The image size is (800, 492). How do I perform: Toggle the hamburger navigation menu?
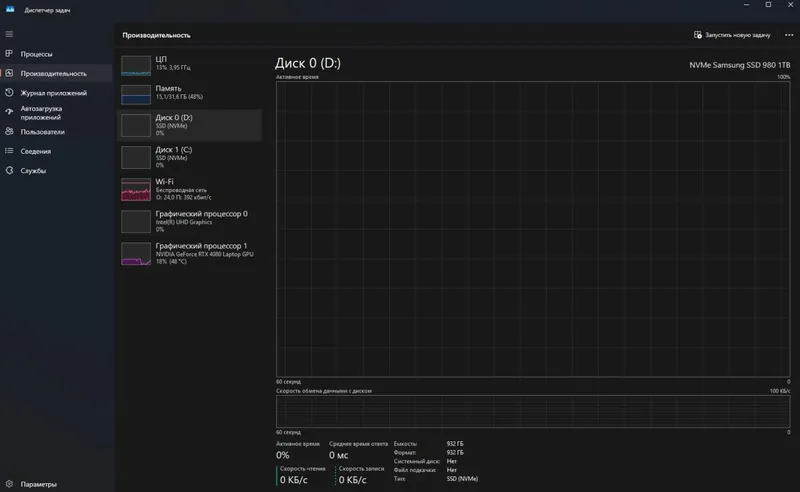(9, 34)
